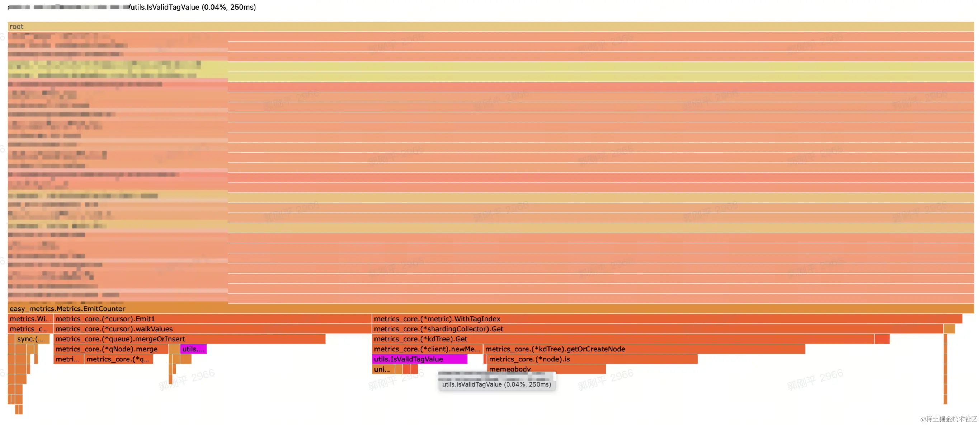
Task: Click the truncated metrics_c... frame
Action: [x=30, y=329]
